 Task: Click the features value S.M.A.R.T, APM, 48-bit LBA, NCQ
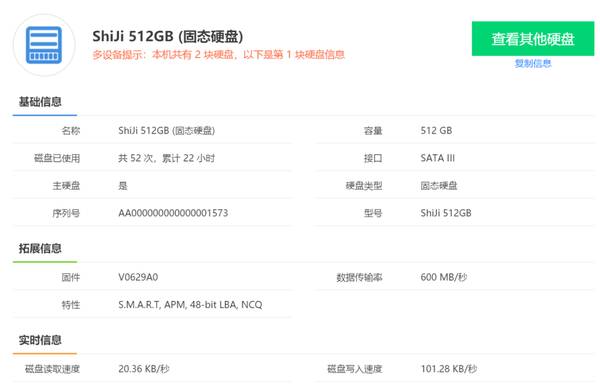click(x=190, y=305)
